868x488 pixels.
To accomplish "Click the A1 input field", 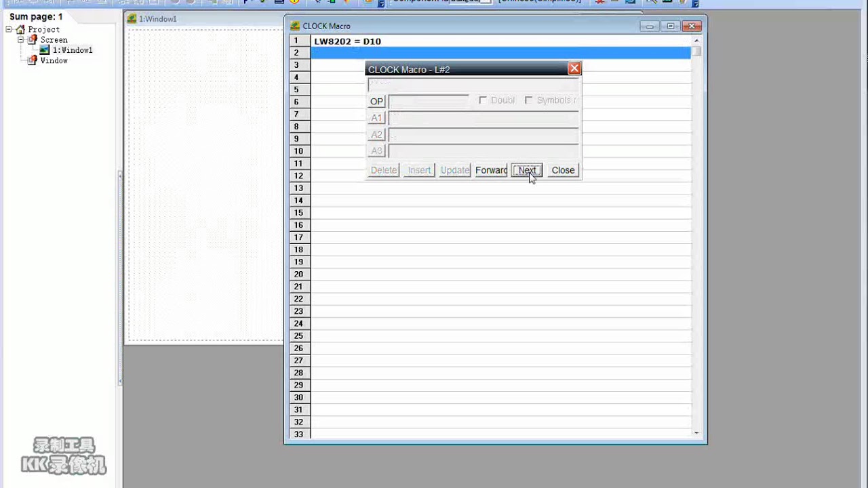I will (484, 118).
